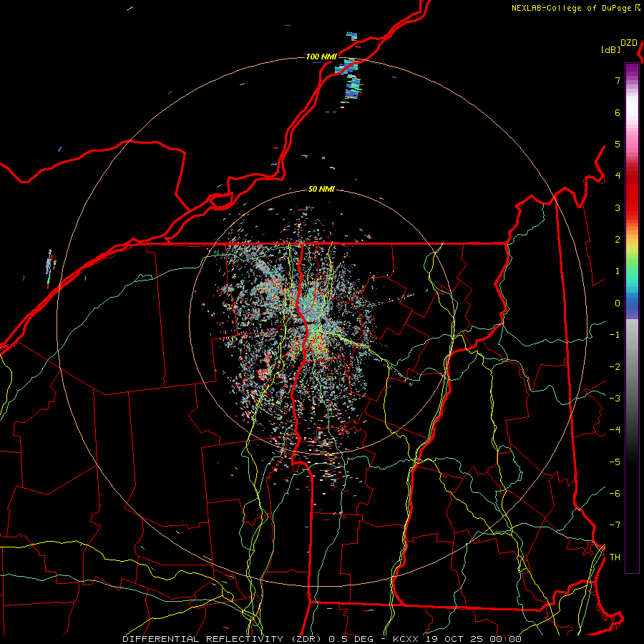Click the -4 value on color scale

point(615,430)
